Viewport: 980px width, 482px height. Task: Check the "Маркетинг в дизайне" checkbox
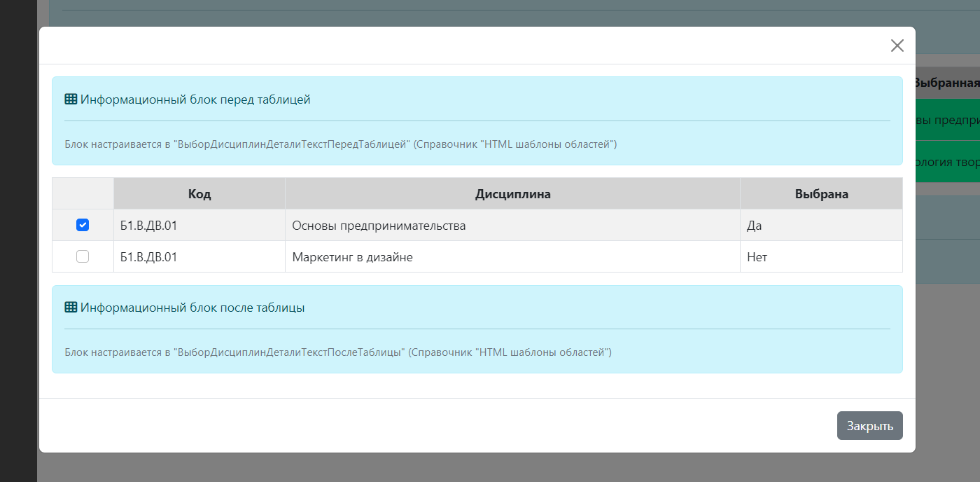click(x=83, y=257)
